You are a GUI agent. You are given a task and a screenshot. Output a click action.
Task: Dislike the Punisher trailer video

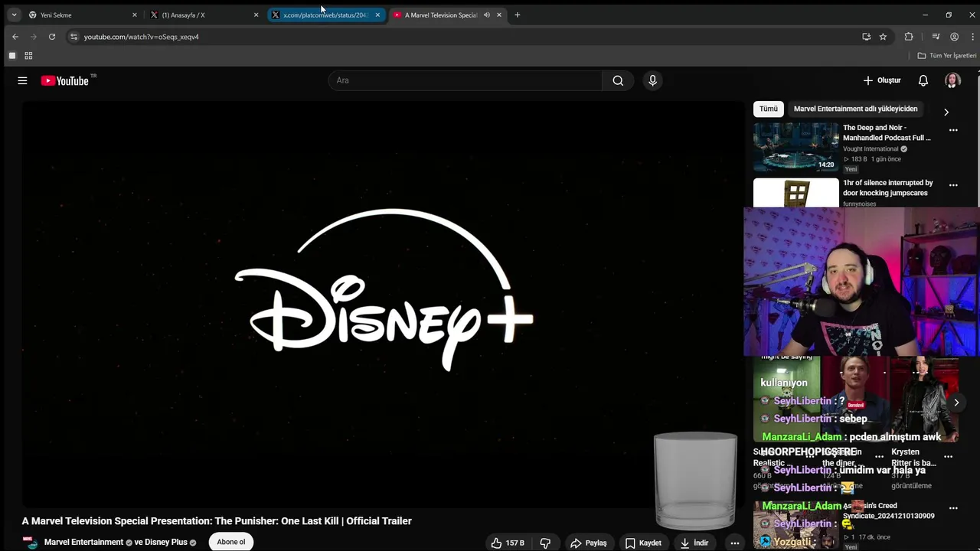point(545,543)
